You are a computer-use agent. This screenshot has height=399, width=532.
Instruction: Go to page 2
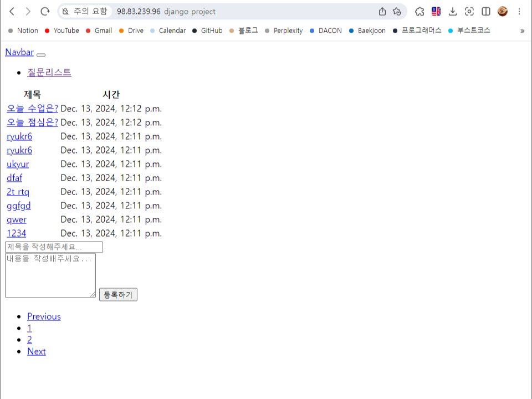click(29, 340)
